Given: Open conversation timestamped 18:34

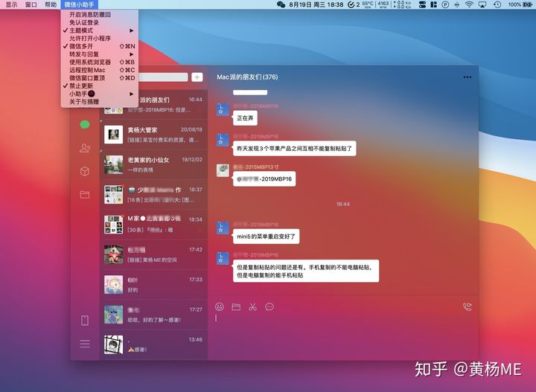Looking at the screenshot, I should coord(153,225).
